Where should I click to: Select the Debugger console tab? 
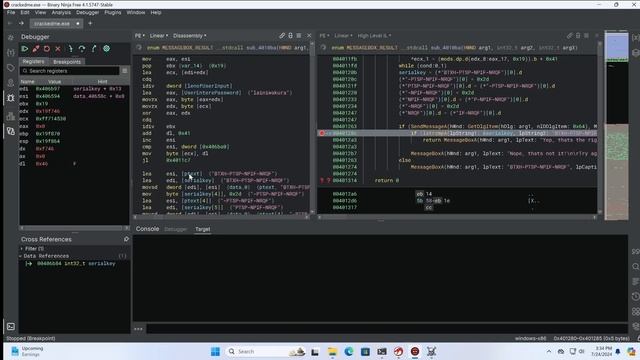tap(176, 229)
